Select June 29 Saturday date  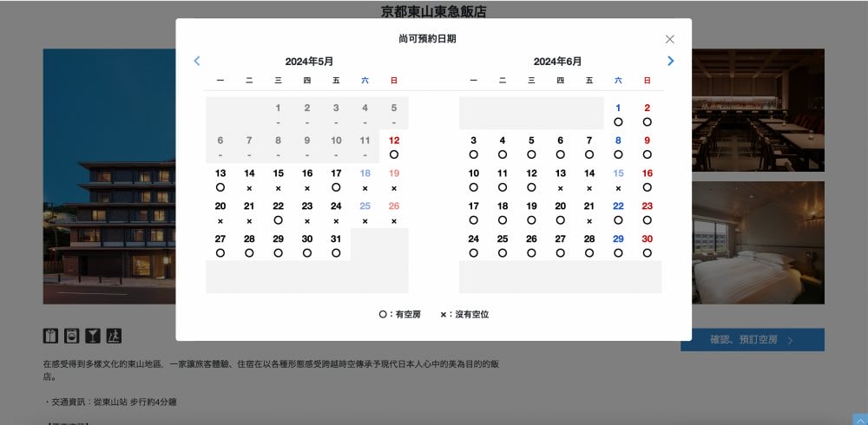(x=618, y=245)
